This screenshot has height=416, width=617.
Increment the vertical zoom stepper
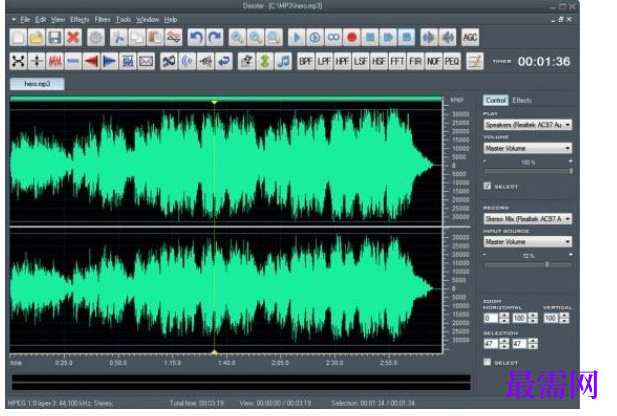pyautogui.click(x=564, y=315)
